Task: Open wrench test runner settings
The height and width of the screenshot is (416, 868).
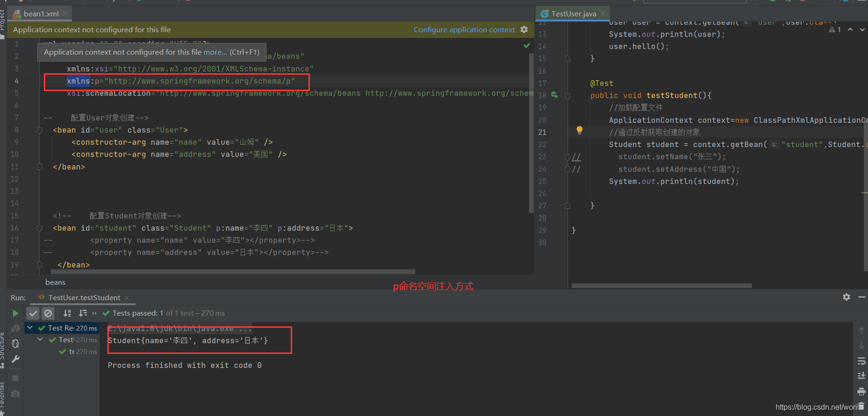Action: 15,359
